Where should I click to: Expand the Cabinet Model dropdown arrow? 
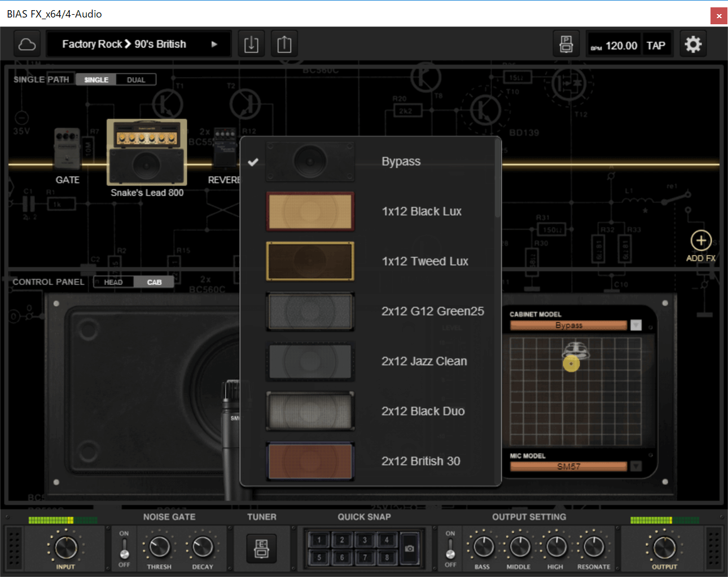pos(636,325)
